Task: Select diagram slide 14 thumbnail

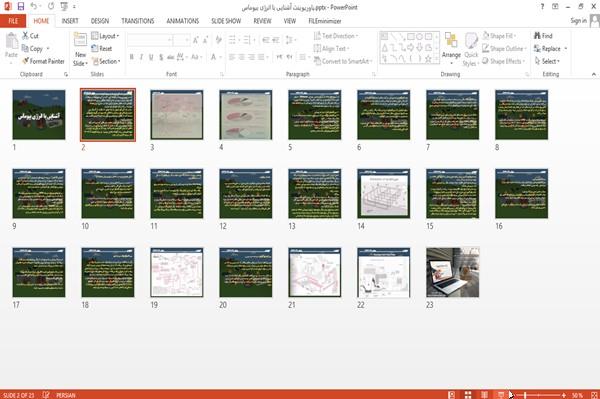Action: pos(383,194)
